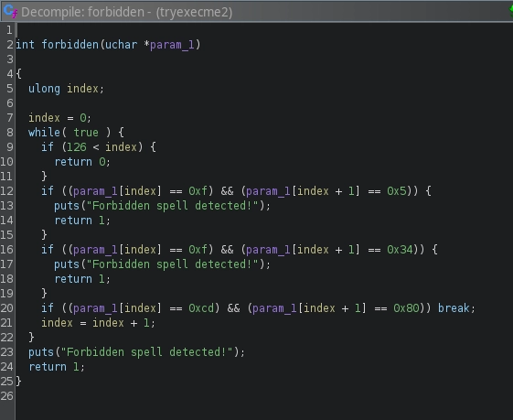Click the green icon at title bar's right edge
Screen dimensions: 513x420
pyautogui.click(x=510, y=11)
